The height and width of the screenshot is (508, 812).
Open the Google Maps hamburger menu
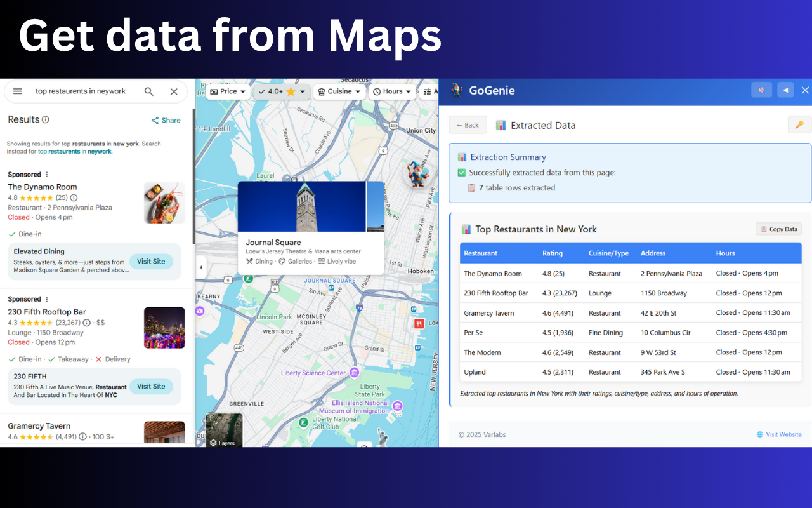coord(18,91)
